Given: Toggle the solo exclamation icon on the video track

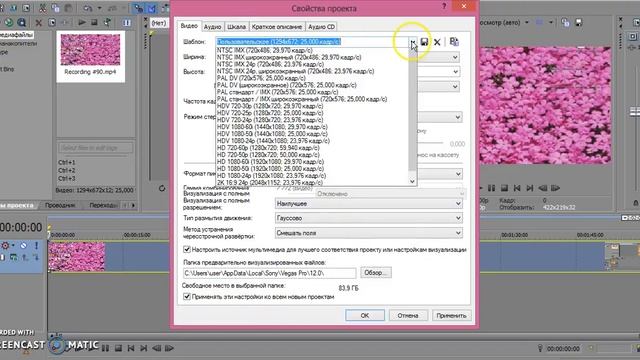Looking at the screenshot, I should point(36,245).
